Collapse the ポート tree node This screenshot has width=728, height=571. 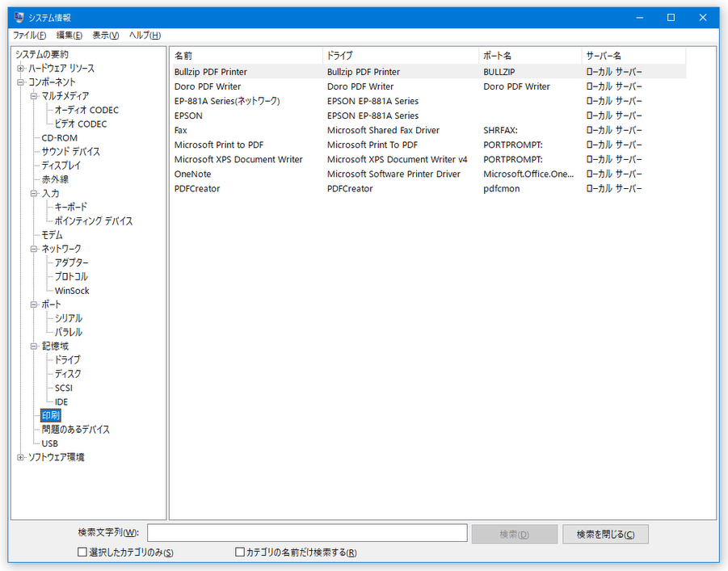pyautogui.click(x=33, y=305)
